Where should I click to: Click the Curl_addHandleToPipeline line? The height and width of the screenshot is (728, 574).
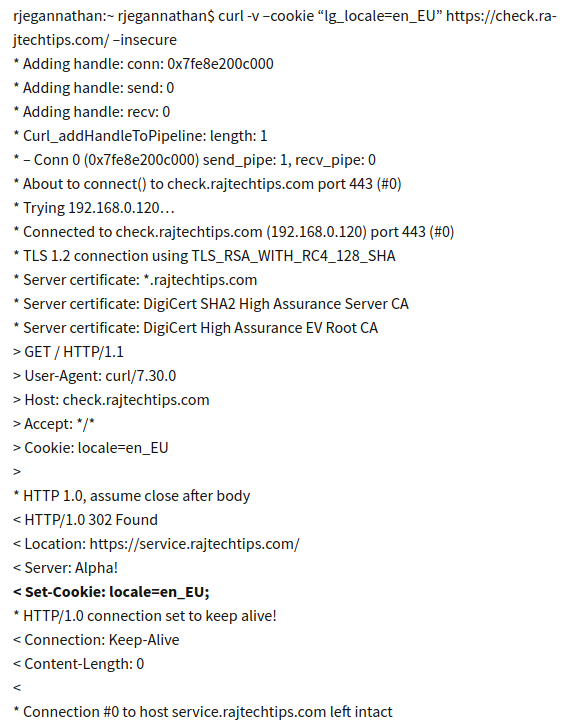click(140, 136)
